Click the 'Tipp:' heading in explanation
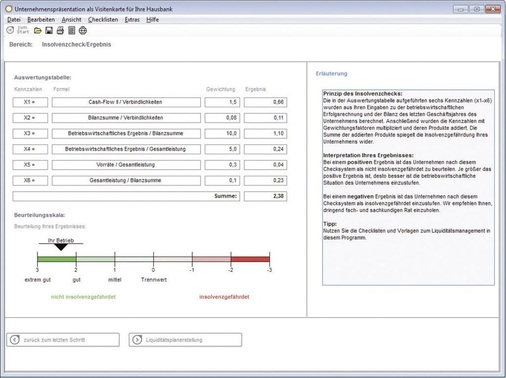Image resolution: width=506 pixels, height=378 pixels. coord(330,224)
